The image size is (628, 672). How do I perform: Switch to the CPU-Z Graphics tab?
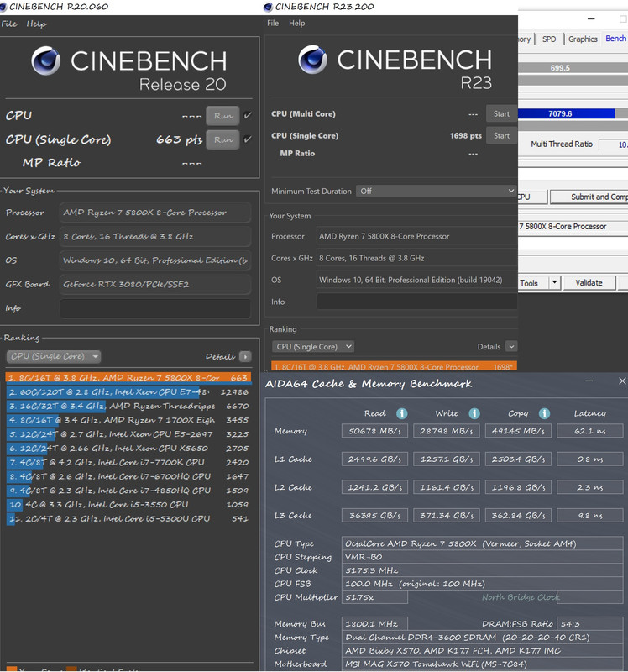(583, 39)
